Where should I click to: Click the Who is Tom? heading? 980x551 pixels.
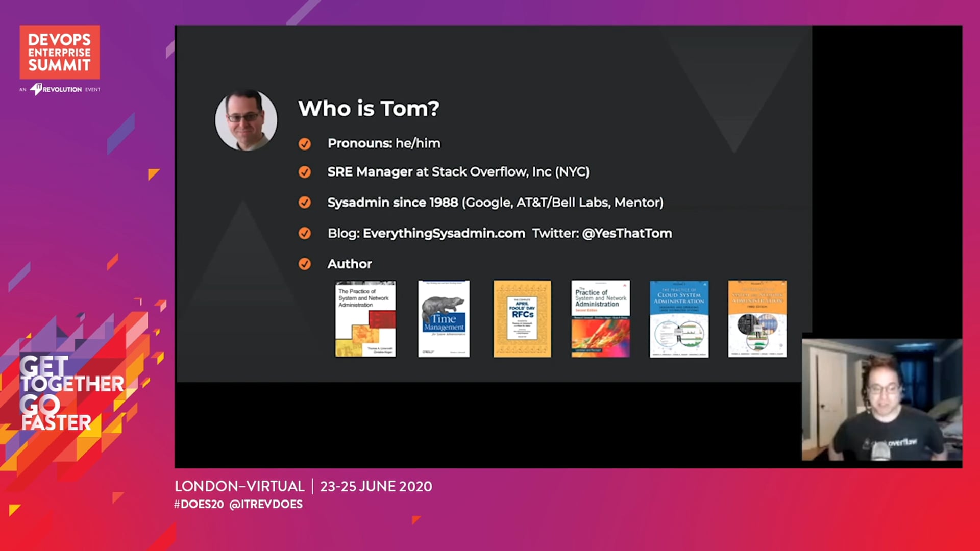pyautogui.click(x=369, y=109)
